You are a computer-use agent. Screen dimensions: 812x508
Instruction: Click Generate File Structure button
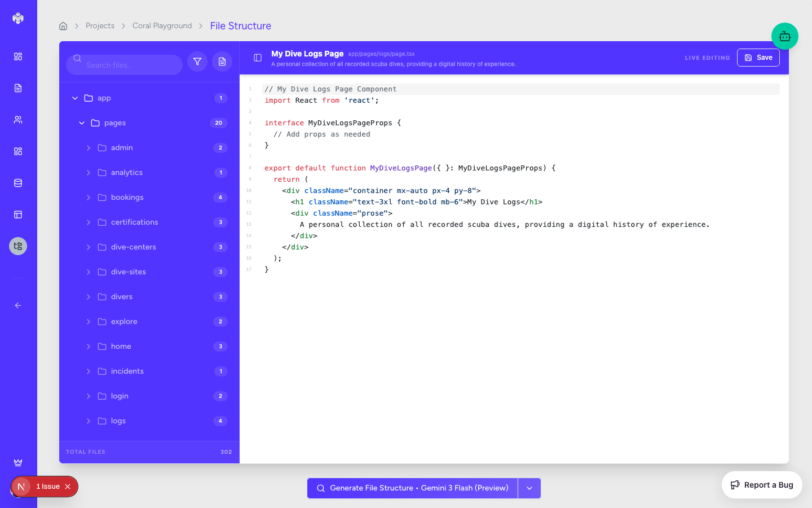412,488
